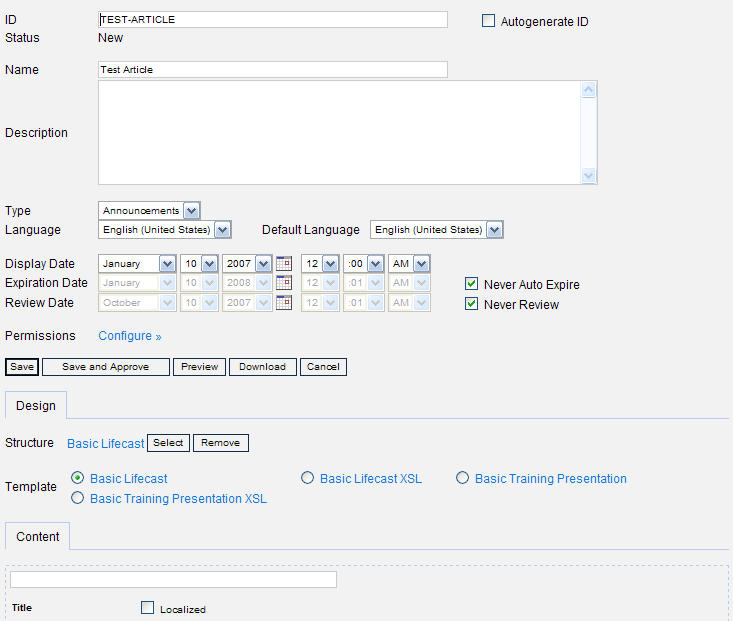
Task: Expand the Default Language dropdown
Action: click(437, 230)
